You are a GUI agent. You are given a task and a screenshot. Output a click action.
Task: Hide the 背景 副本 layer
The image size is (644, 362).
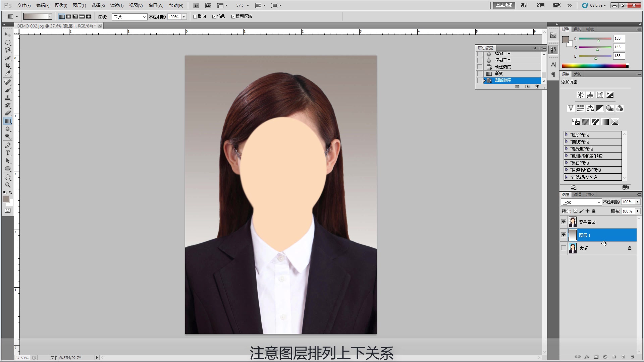(x=563, y=222)
